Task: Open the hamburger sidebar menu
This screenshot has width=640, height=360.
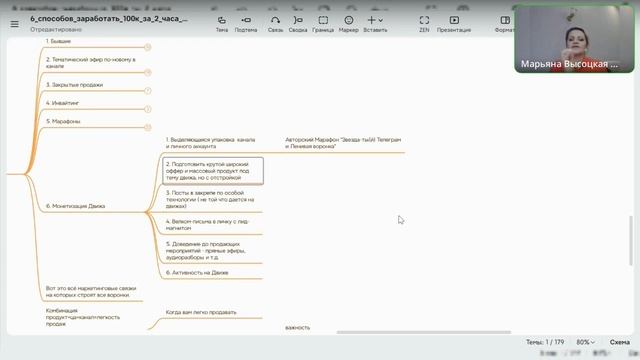Action: tap(15, 24)
